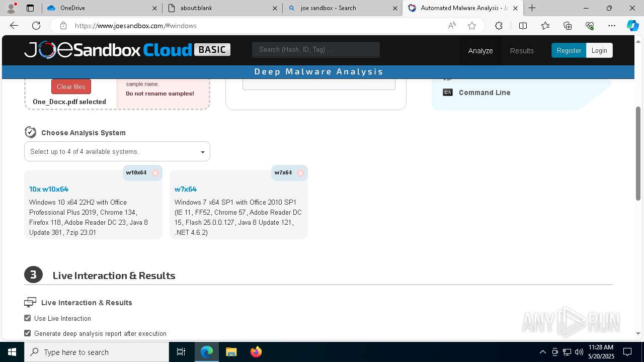
Task: Add page to favorites star icon
Action: point(472,26)
